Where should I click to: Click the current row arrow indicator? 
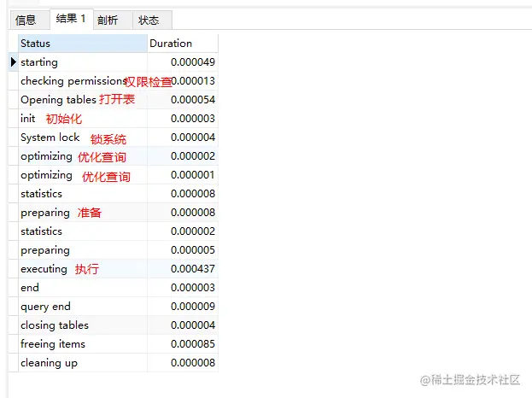pyautogui.click(x=13, y=62)
